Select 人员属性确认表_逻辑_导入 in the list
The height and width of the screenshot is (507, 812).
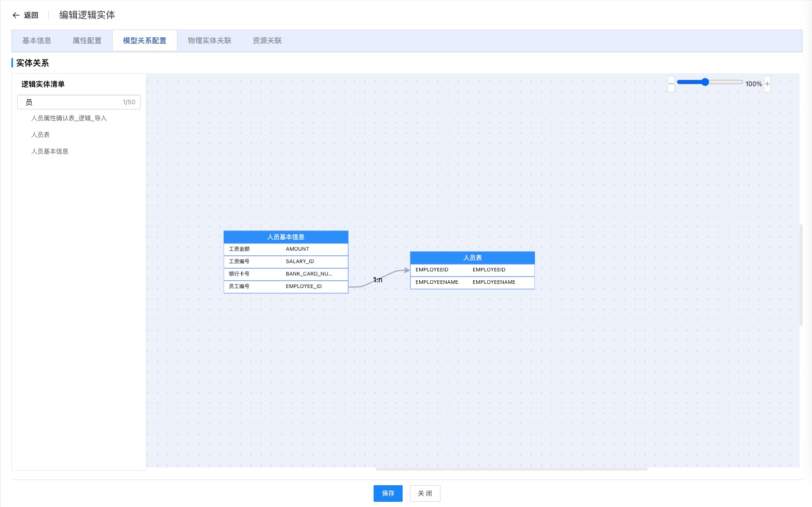[69, 118]
